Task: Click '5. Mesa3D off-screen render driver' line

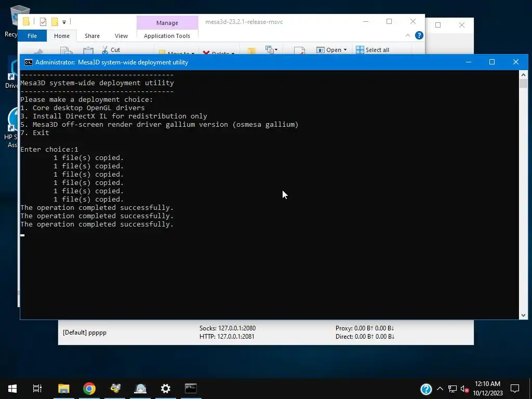Action: click(x=159, y=125)
